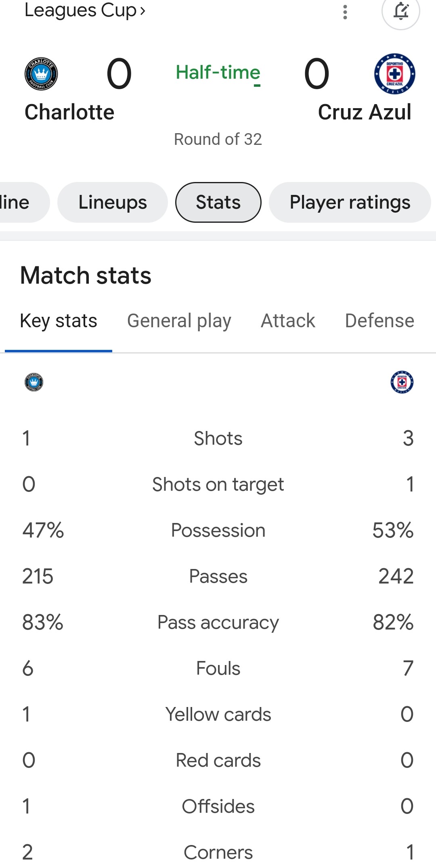Click small Charlotte logo above stats column

coord(34,382)
